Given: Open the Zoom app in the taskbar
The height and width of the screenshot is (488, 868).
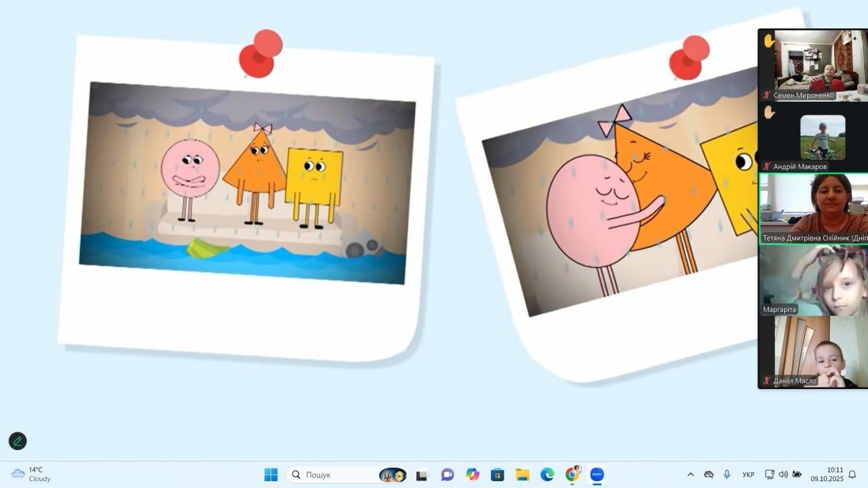Looking at the screenshot, I should [x=597, y=474].
